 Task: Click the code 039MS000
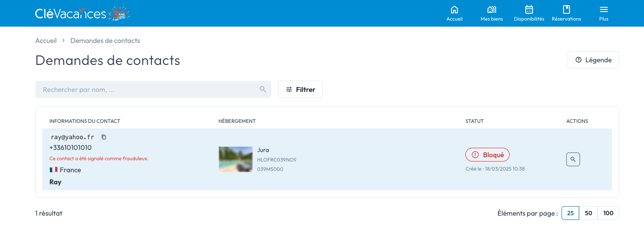[x=270, y=169]
